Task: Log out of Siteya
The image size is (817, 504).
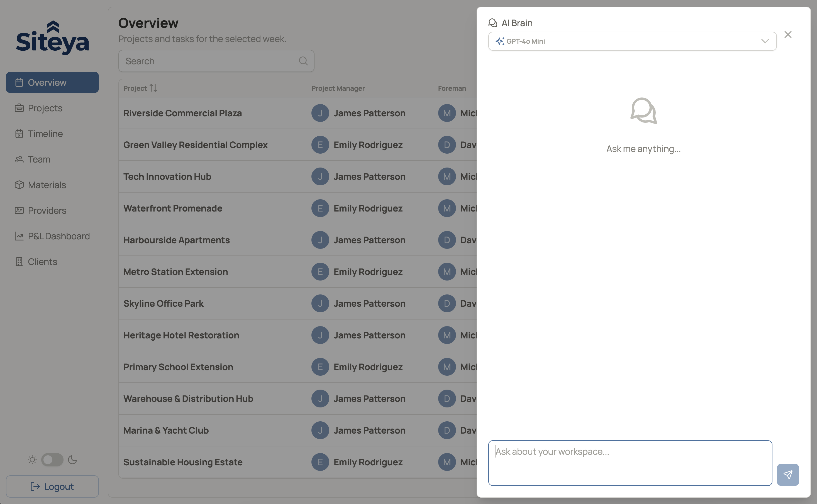Action: (52, 486)
